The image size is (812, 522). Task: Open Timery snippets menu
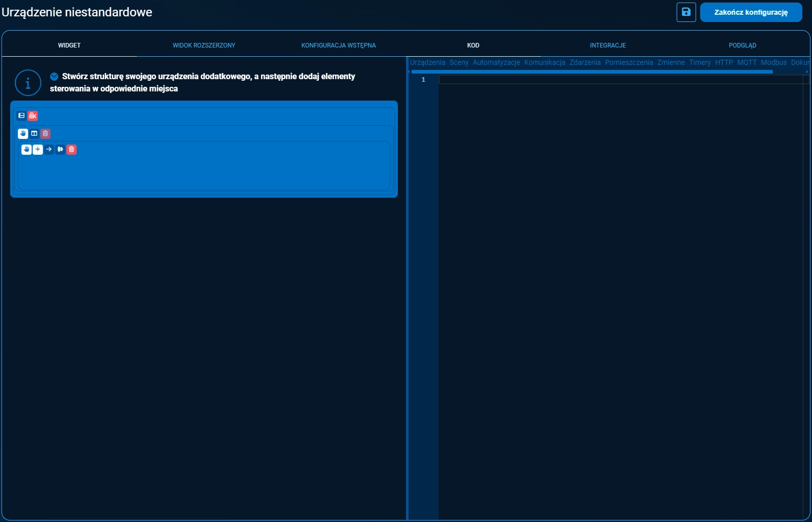tap(700, 62)
